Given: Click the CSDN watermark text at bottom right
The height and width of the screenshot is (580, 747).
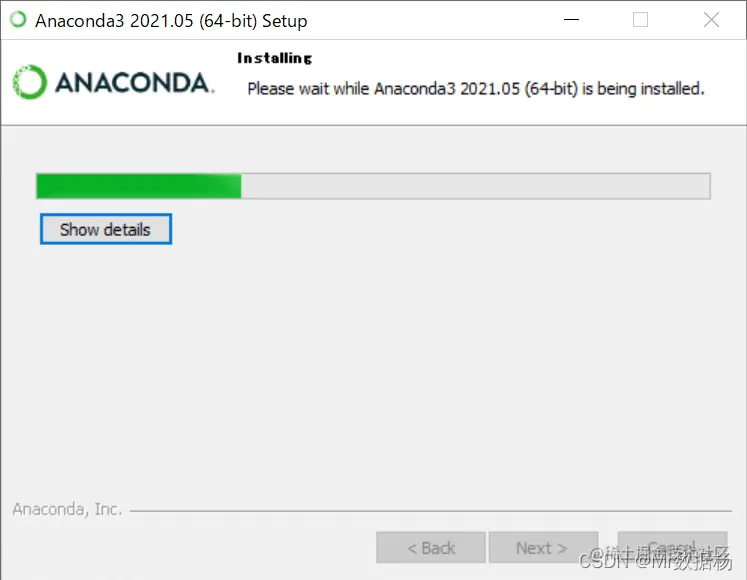Looking at the screenshot, I should tap(656, 559).
